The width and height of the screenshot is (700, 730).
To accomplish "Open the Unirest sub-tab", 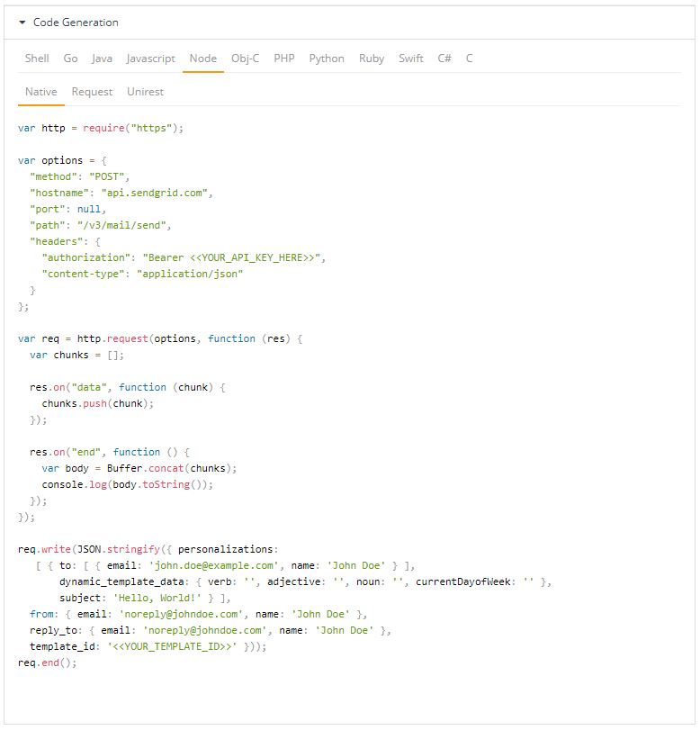I will [145, 92].
